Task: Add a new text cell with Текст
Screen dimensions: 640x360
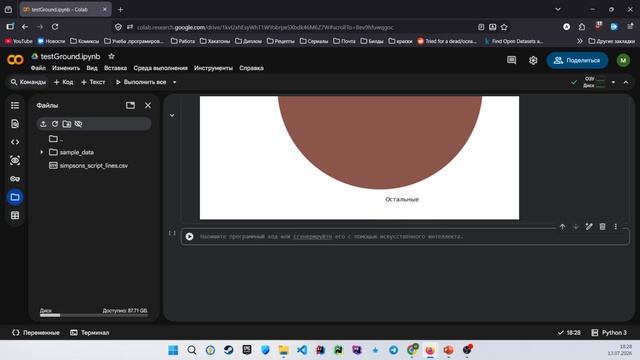Action: click(93, 82)
